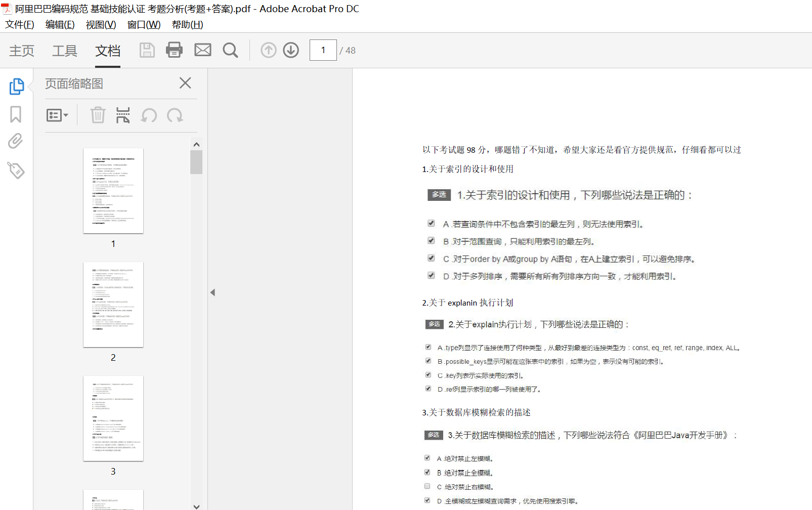Click thumbnail scrollbar down arrow
The height and width of the screenshot is (510, 812).
point(197,506)
